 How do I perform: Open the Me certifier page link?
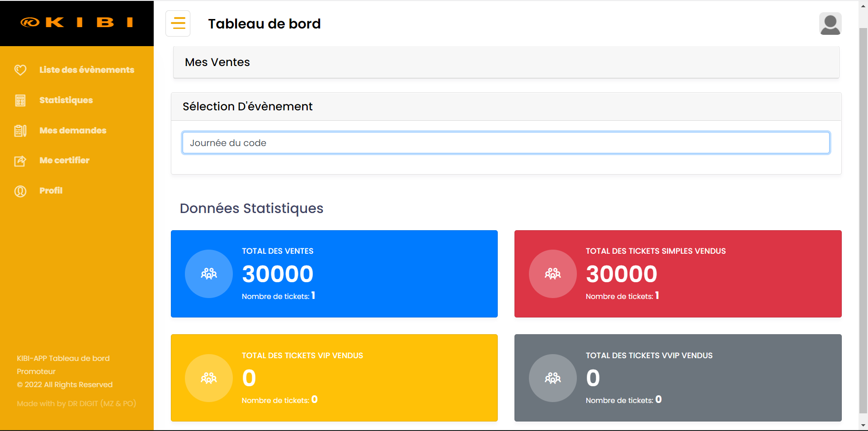click(64, 161)
